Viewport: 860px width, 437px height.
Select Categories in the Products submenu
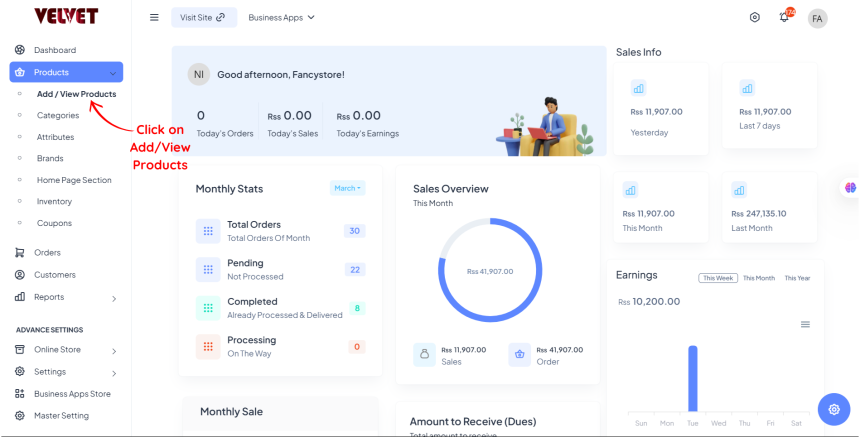(x=58, y=116)
